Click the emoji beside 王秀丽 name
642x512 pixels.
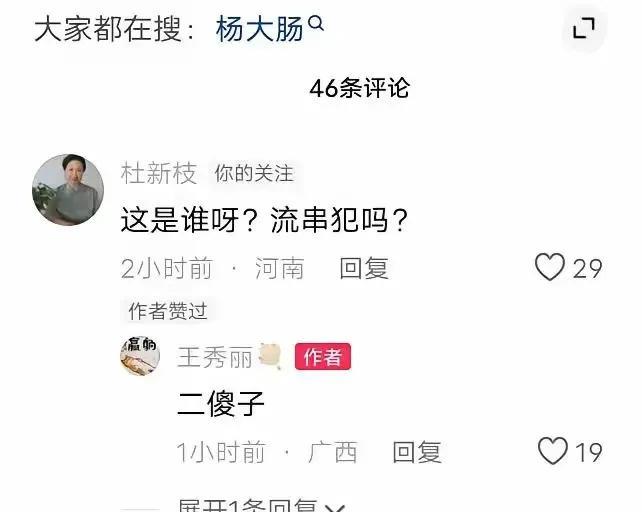click(x=270, y=356)
